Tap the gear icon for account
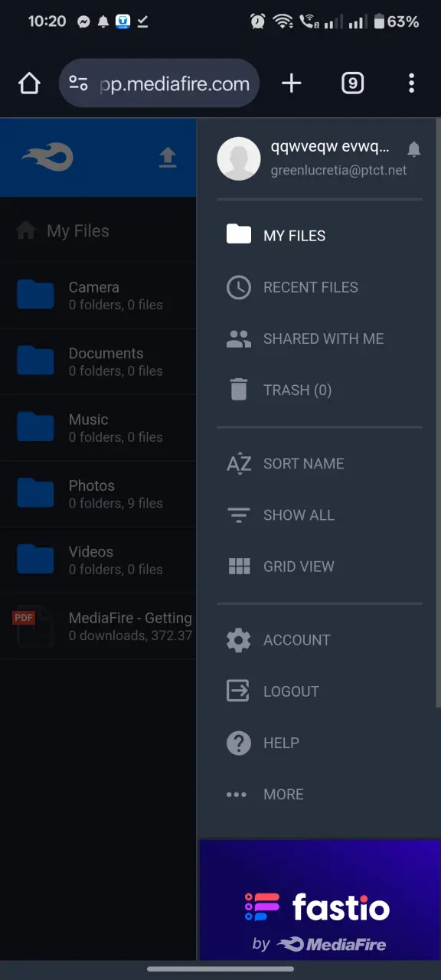This screenshot has height=980, width=441. point(239,640)
